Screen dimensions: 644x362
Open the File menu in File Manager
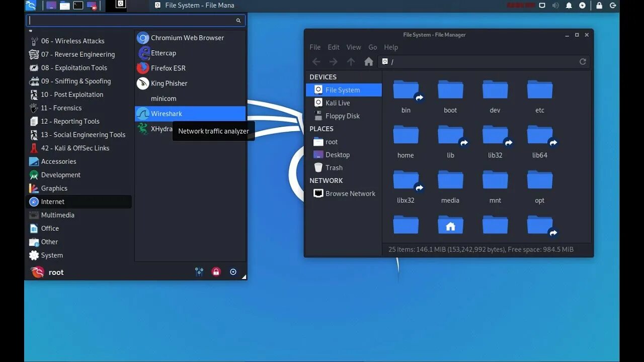point(315,47)
